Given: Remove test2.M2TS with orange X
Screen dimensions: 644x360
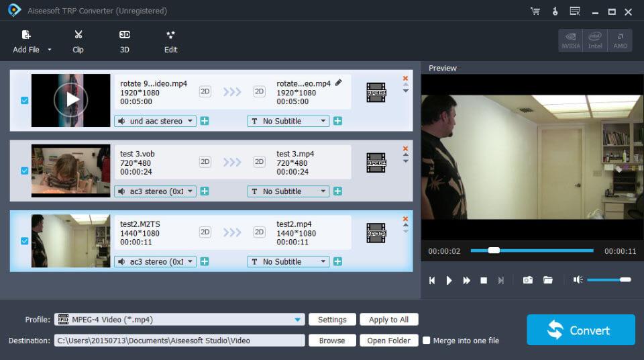Looking at the screenshot, I should [x=405, y=219].
